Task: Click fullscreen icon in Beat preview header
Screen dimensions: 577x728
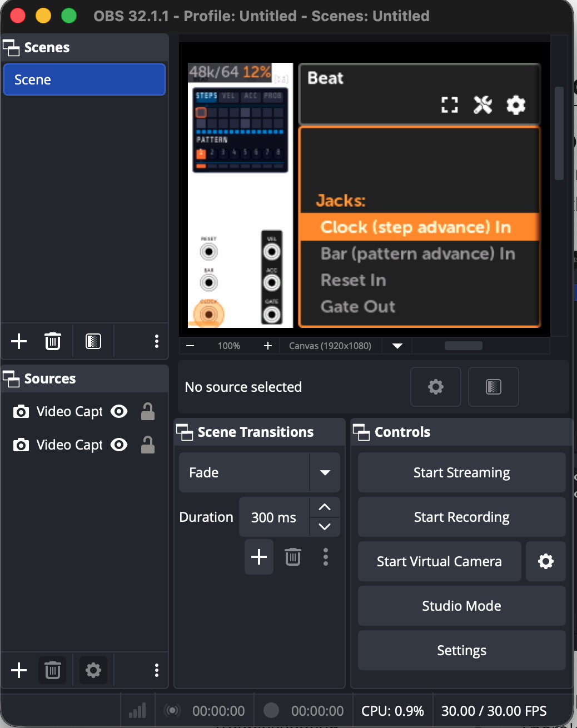Action: point(450,104)
